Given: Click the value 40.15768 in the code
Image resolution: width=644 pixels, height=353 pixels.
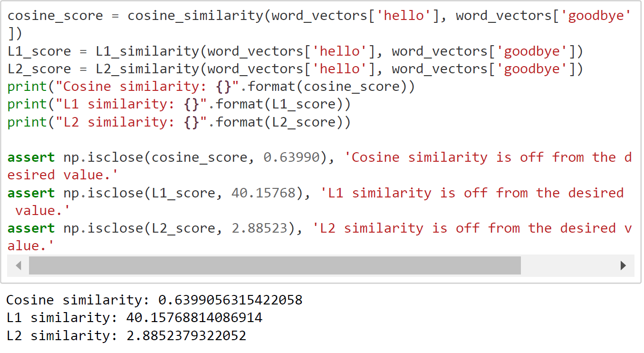Looking at the screenshot, I should [x=263, y=193].
